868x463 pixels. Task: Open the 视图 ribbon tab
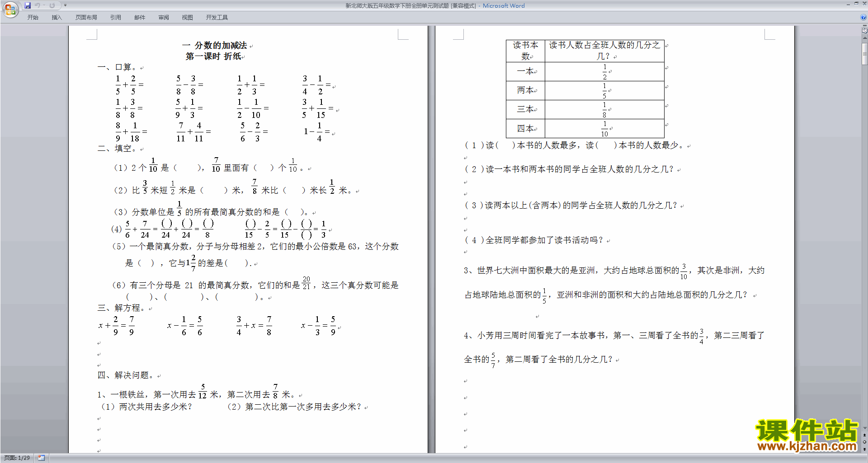188,18
